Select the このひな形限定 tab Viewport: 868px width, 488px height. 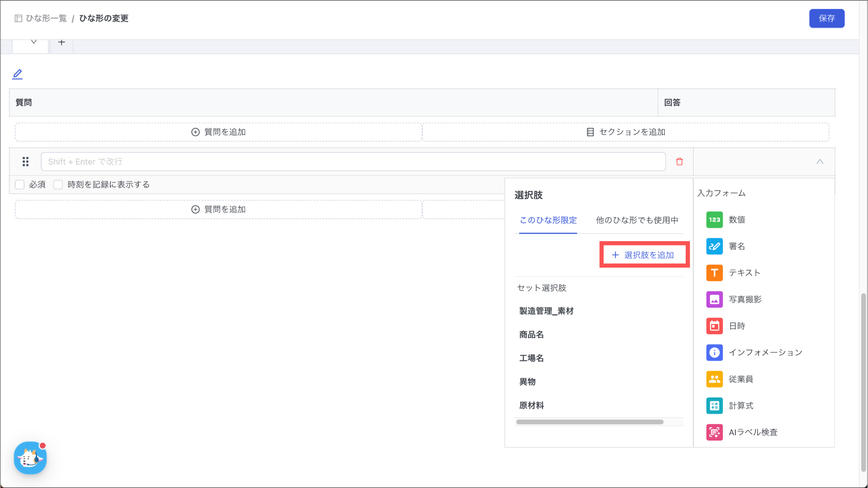pos(548,220)
